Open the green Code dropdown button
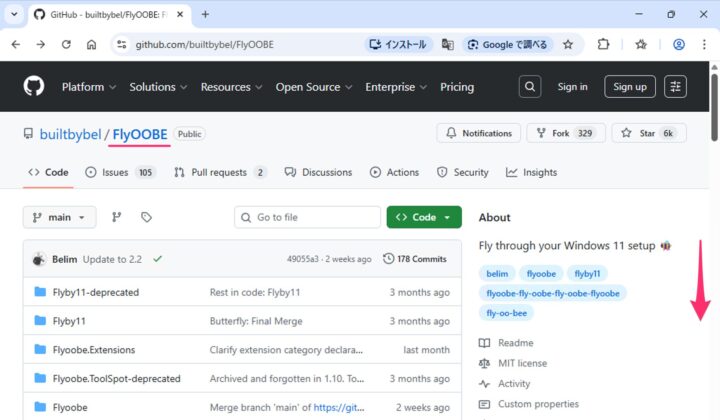The image size is (720, 420). click(424, 217)
